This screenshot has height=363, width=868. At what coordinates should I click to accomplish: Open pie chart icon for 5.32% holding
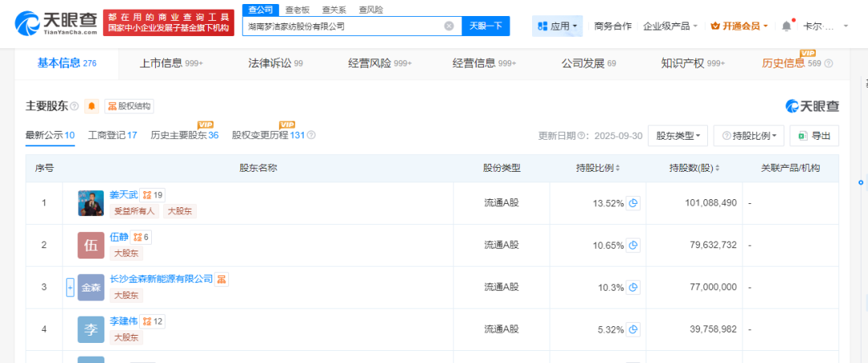tap(633, 329)
